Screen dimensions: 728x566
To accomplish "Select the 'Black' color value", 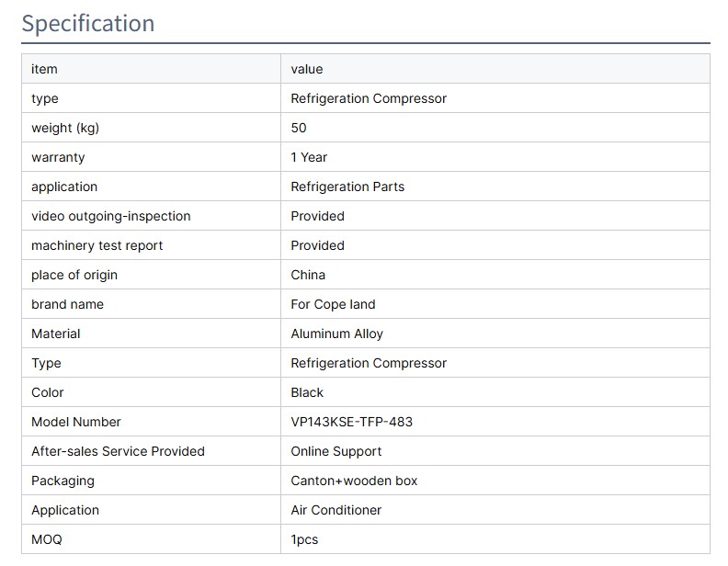I will click(x=307, y=392).
